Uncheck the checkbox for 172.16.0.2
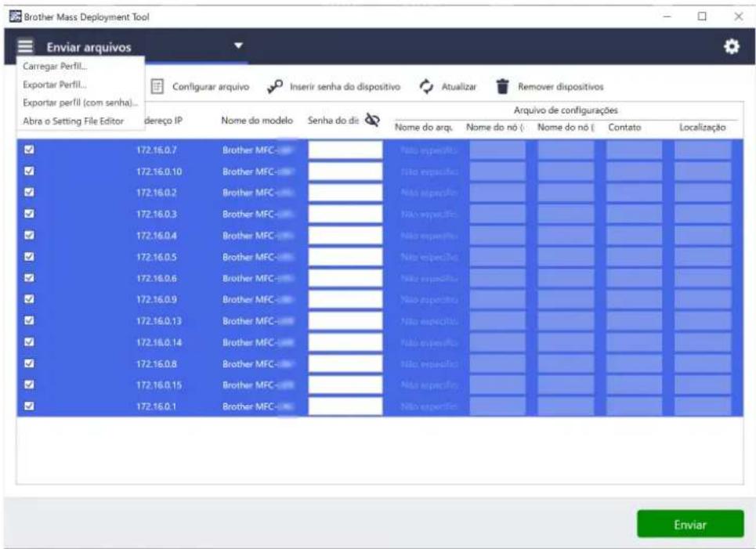 [x=29, y=193]
